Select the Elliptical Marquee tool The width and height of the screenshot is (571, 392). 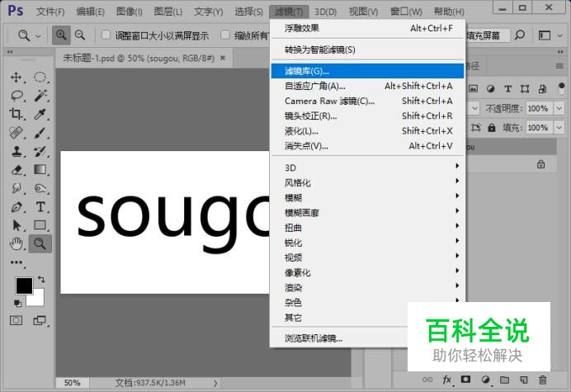click(x=40, y=78)
